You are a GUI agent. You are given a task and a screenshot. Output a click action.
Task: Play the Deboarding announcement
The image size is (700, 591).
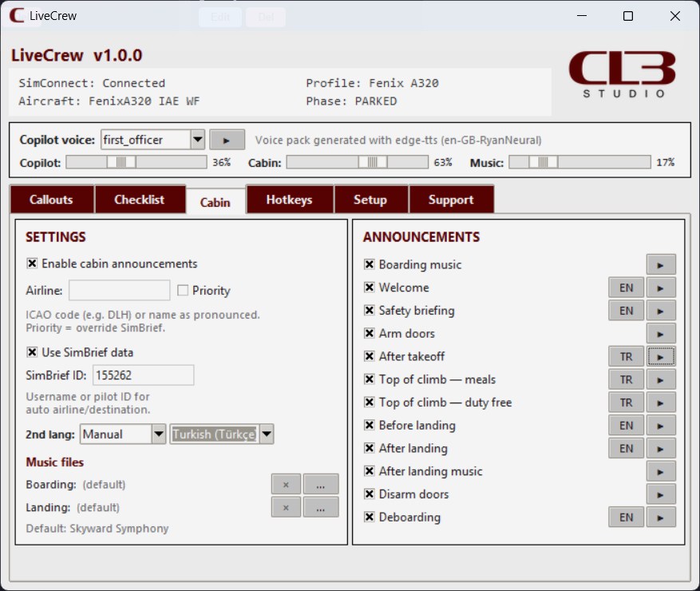pyautogui.click(x=662, y=517)
